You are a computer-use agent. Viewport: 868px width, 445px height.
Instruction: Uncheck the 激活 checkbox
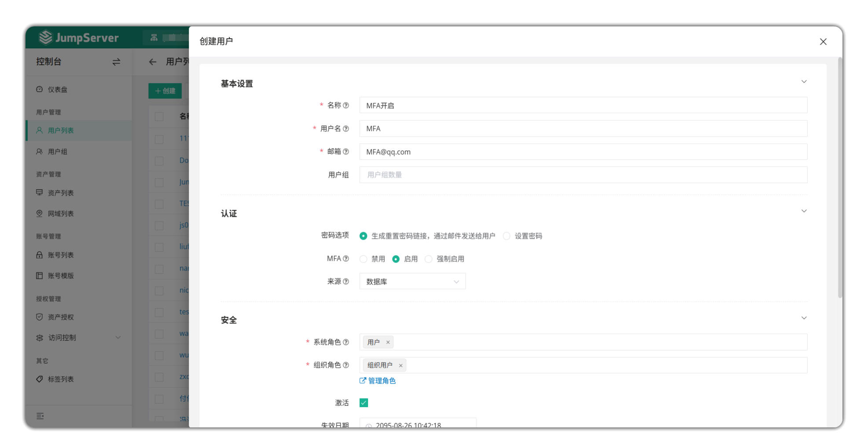coord(364,403)
